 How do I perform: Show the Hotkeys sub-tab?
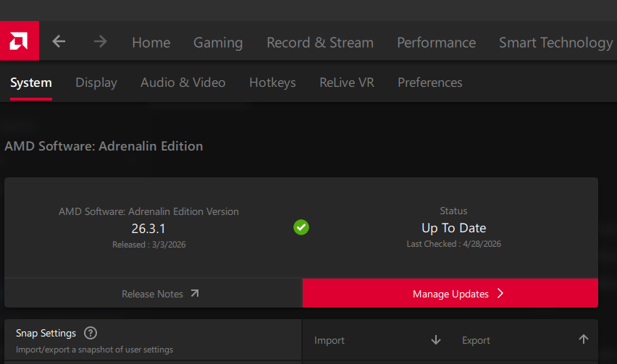click(x=272, y=82)
